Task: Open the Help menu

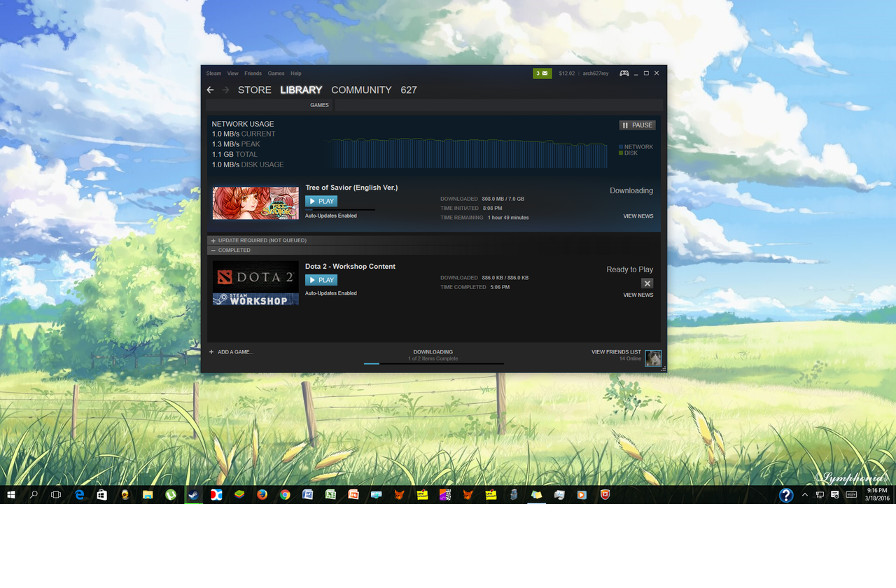Action: [x=296, y=73]
